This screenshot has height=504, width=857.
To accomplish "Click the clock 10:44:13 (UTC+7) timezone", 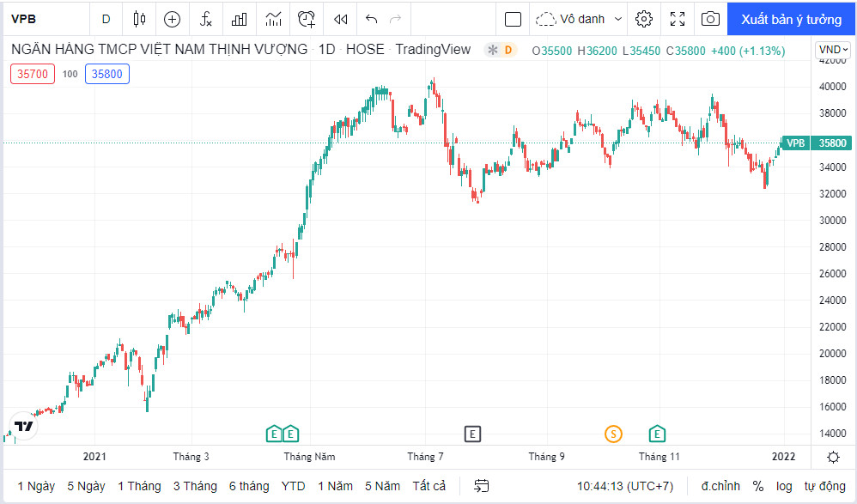I will [x=624, y=486].
